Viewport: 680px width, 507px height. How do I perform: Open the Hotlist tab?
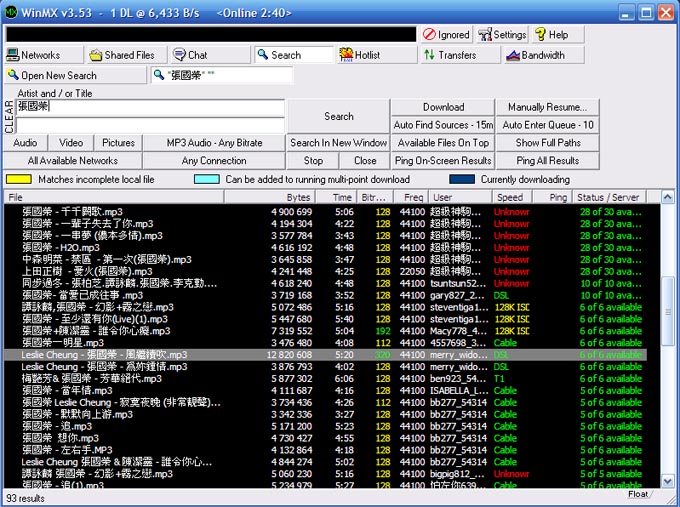[377, 55]
